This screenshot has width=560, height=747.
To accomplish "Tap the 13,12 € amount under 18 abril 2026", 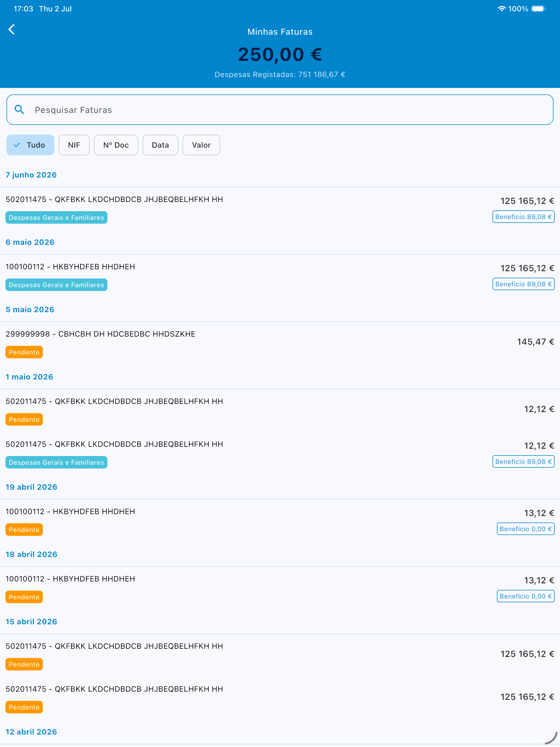I will pyautogui.click(x=539, y=580).
